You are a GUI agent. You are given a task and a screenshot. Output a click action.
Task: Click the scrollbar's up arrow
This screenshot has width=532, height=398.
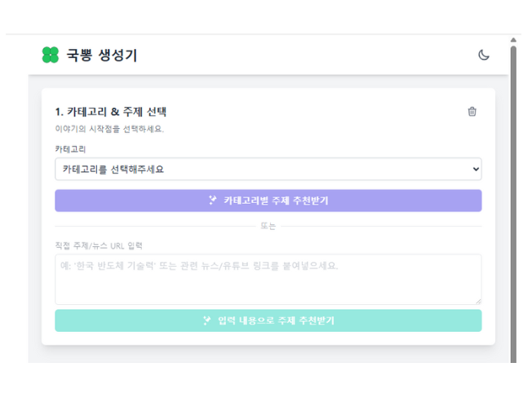tap(513, 39)
